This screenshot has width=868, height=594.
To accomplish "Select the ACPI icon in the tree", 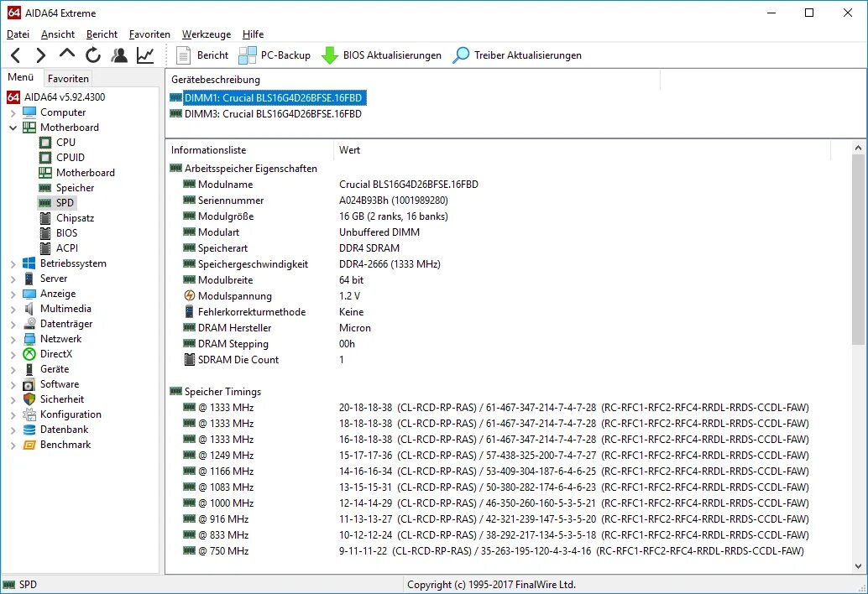I will tap(45, 248).
